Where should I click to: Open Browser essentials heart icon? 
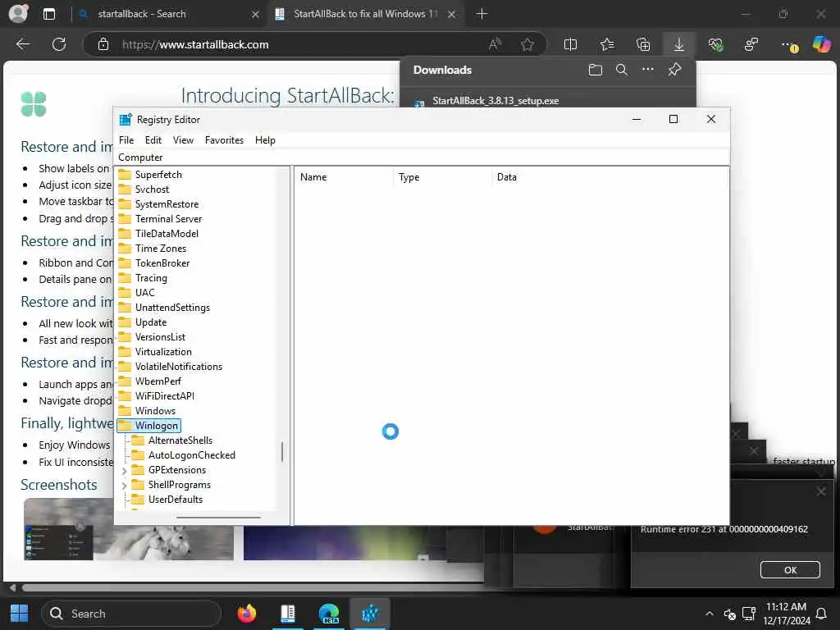tap(715, 44)
